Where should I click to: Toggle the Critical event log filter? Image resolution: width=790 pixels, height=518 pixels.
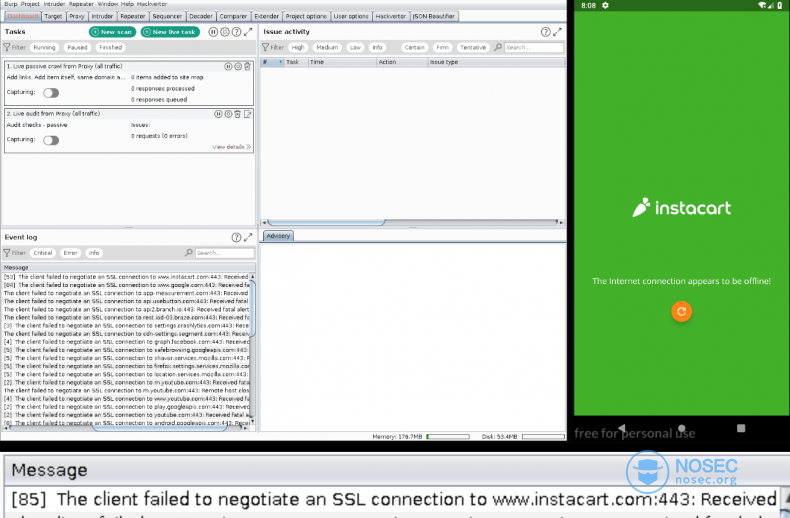click(x=43, y=253)
